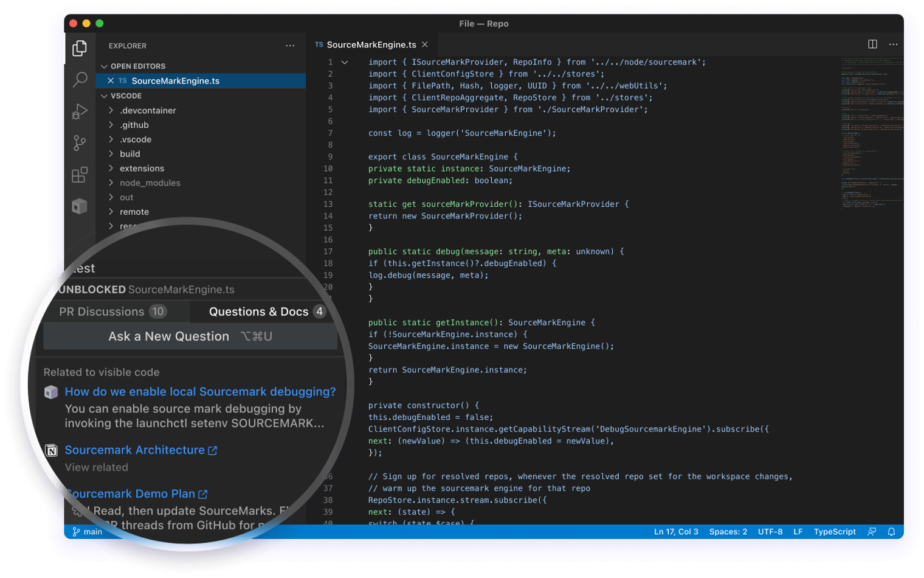Open external link icon beside Sourcemark Architecture

pyautogui.click(x=213, y=451)
